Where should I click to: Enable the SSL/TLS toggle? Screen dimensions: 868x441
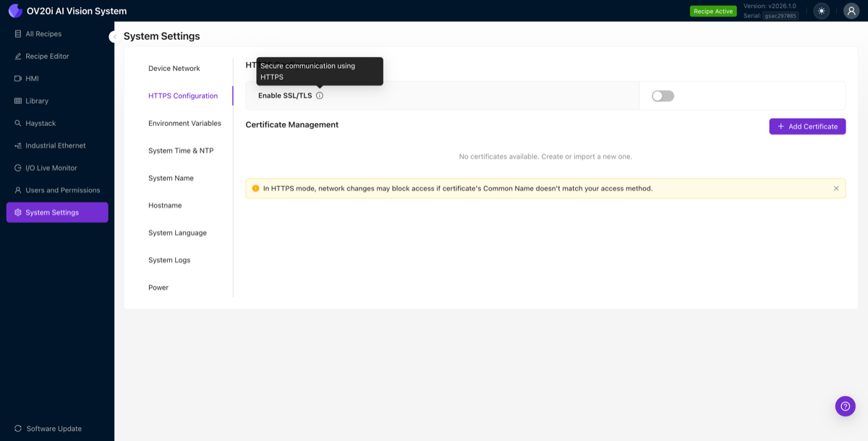tap(663, 95)
